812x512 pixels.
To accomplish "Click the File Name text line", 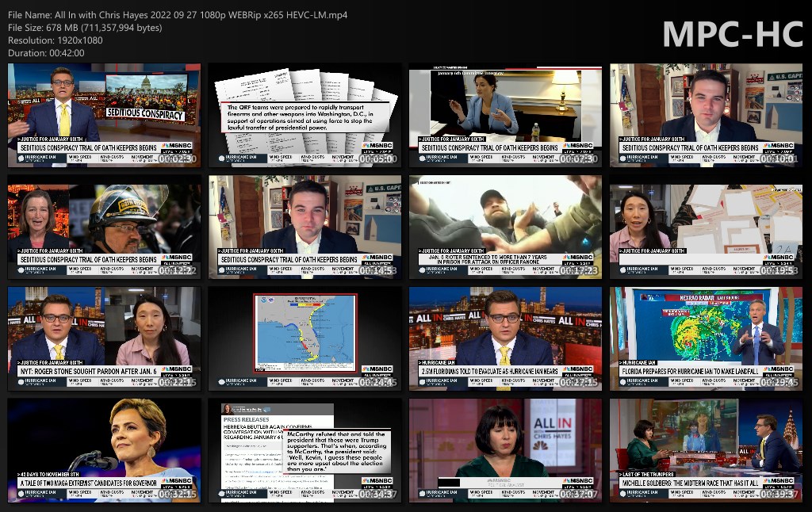I will point(178,15).
